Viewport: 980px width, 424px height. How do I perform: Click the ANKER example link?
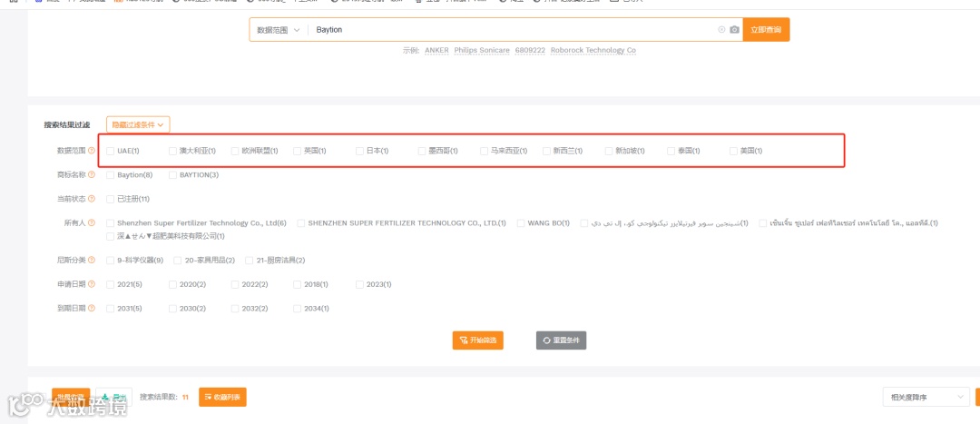[x=436, y=50]
